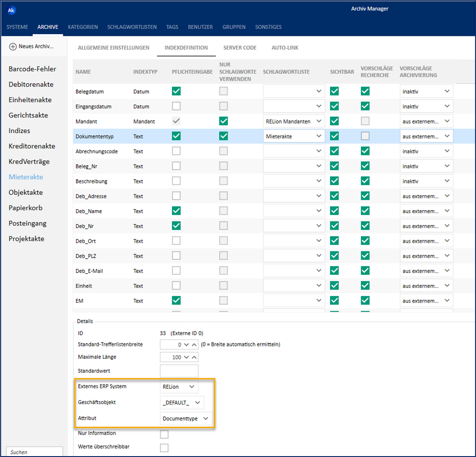476x457 pixels.
Task: Enable Pflichteingabe for Eingangsdatum
Action: 176,106
